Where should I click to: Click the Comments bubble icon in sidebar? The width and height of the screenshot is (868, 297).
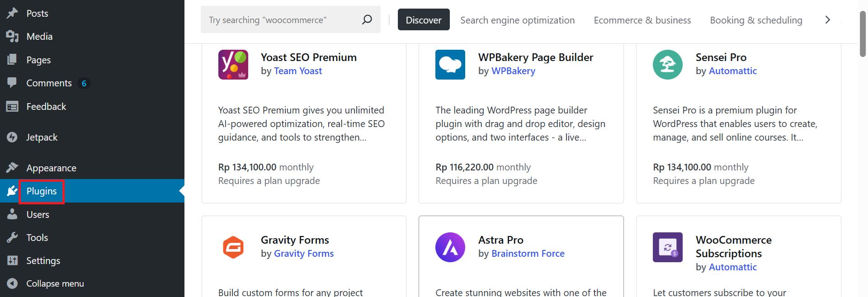click(12, 83)
